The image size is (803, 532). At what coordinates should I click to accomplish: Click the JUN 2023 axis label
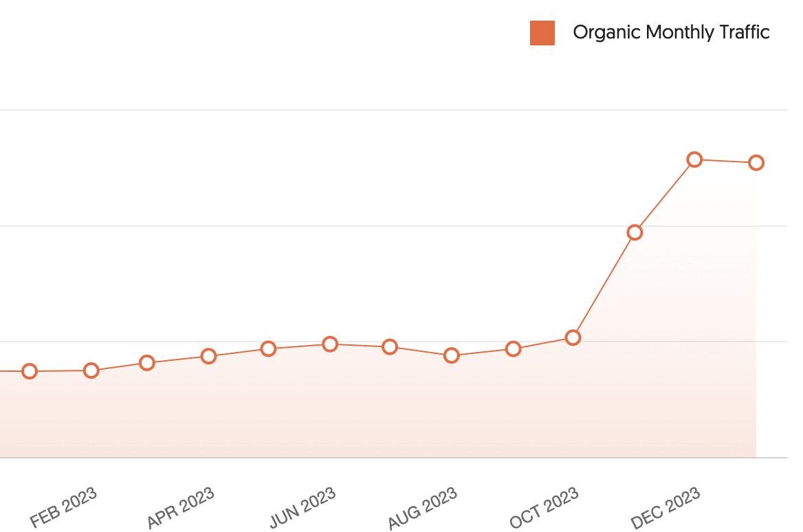pyautogui.click(x=302, y=508)
